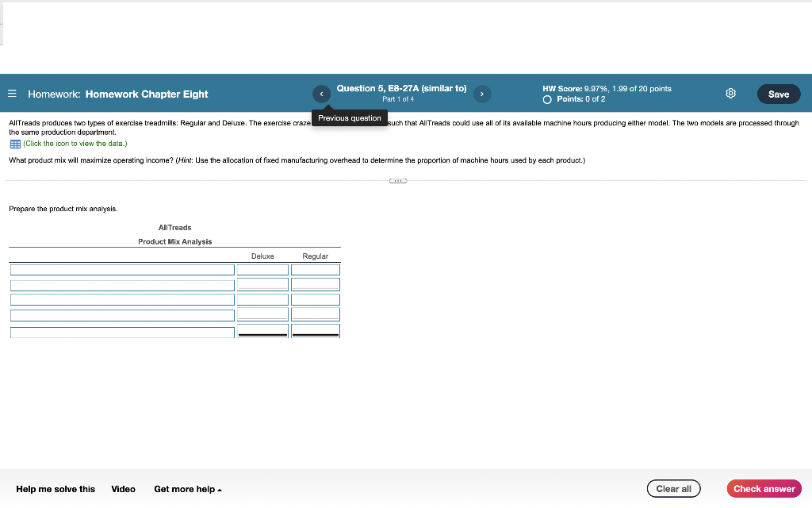Click the third row Regular input
The width and height of the screenshot is (812, 508).
pos(316,299)
